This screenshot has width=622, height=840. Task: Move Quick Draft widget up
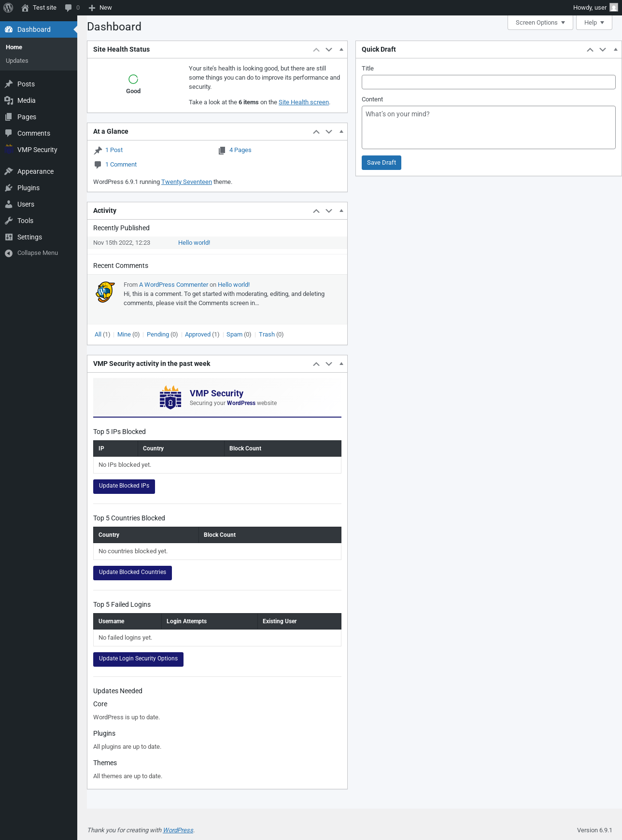[x=590, y=50]
